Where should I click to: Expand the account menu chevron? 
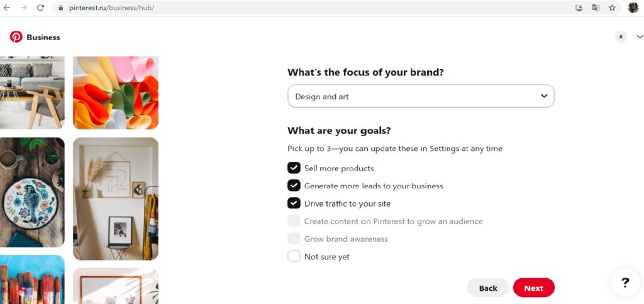[640, 36]
